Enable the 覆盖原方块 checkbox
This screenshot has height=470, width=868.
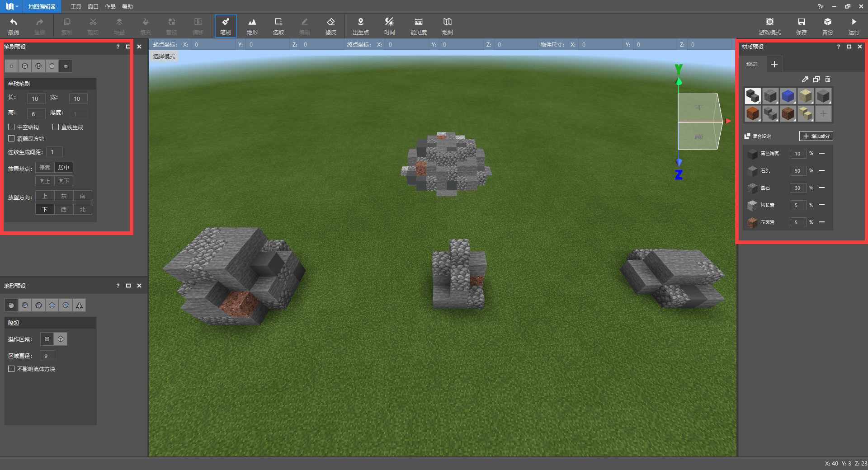tap(11, 138)
